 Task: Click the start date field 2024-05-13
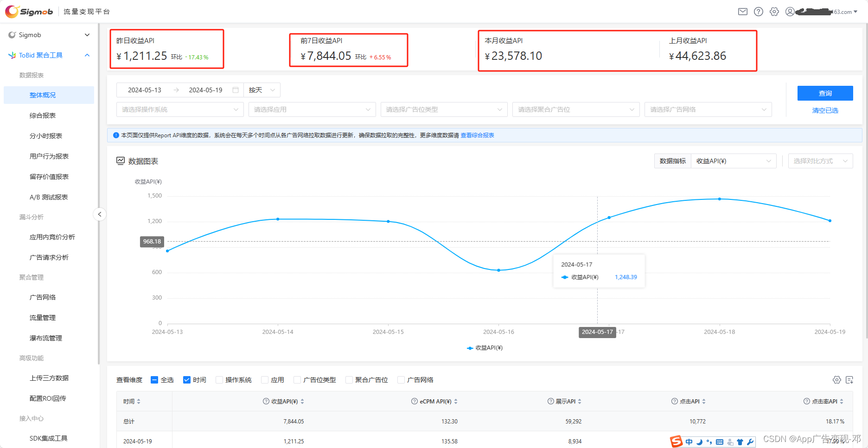[x=145, y=90]
